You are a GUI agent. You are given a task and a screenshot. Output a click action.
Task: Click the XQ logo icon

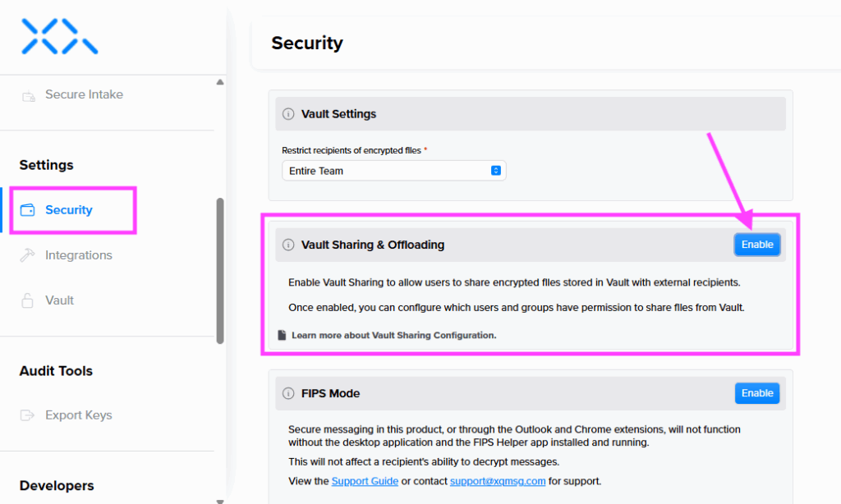[59, 37]
